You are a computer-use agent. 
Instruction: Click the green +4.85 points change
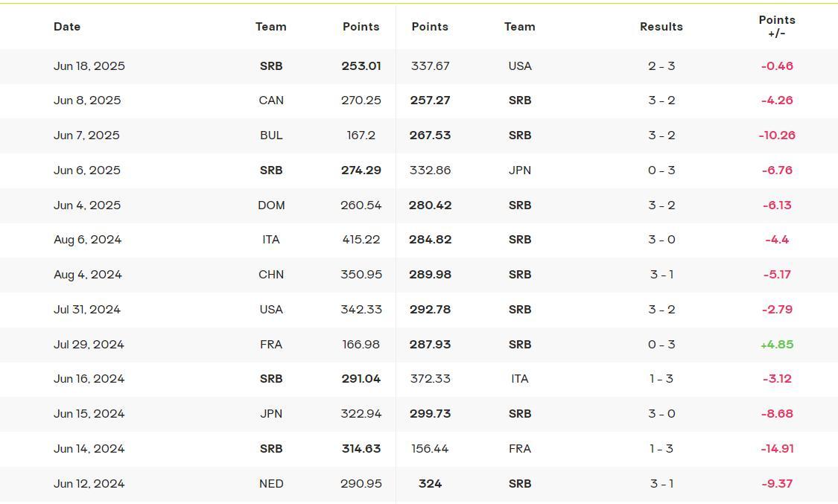click(x=777, y=345)
